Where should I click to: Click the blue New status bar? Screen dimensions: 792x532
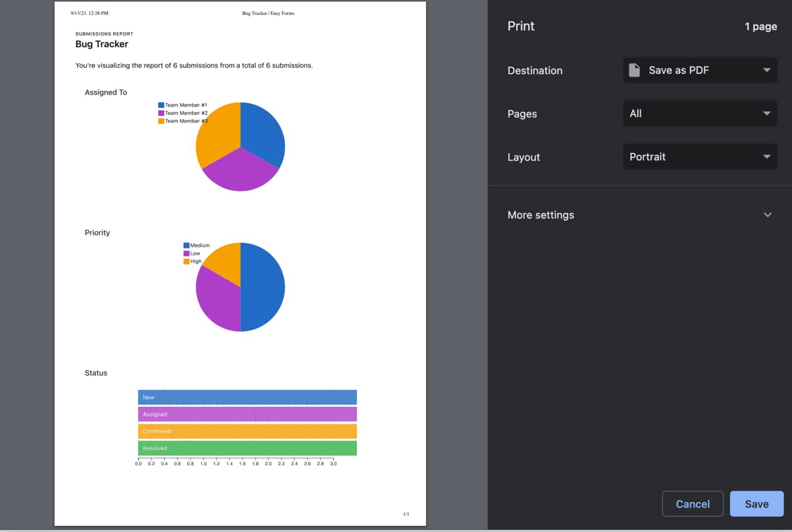[x=247, y=397]
